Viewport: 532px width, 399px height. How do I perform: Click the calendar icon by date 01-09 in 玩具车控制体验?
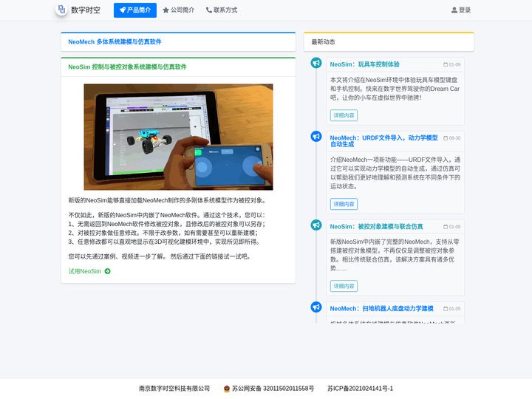446,64
